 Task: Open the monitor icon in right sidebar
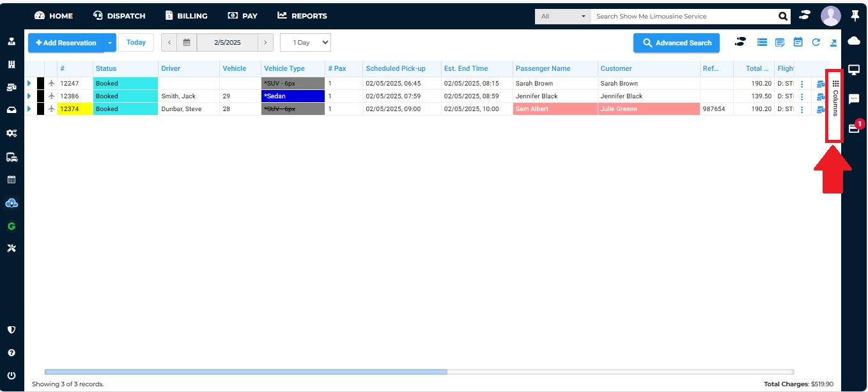coord(854,70)
